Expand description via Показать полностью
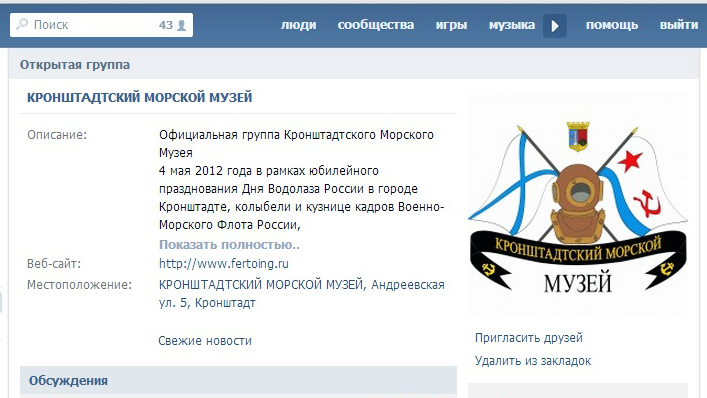The width and height of the screenshot is (707, 398). click(x=230, y=245)
